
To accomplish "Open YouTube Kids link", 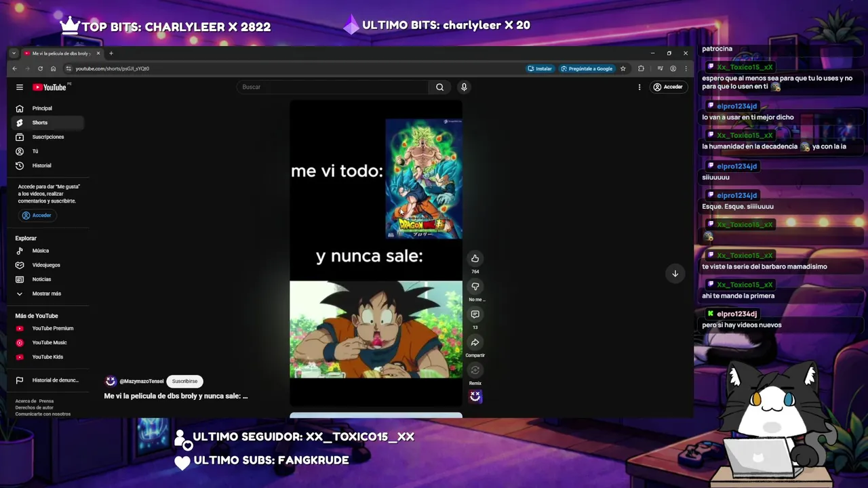I will [47, 357].
